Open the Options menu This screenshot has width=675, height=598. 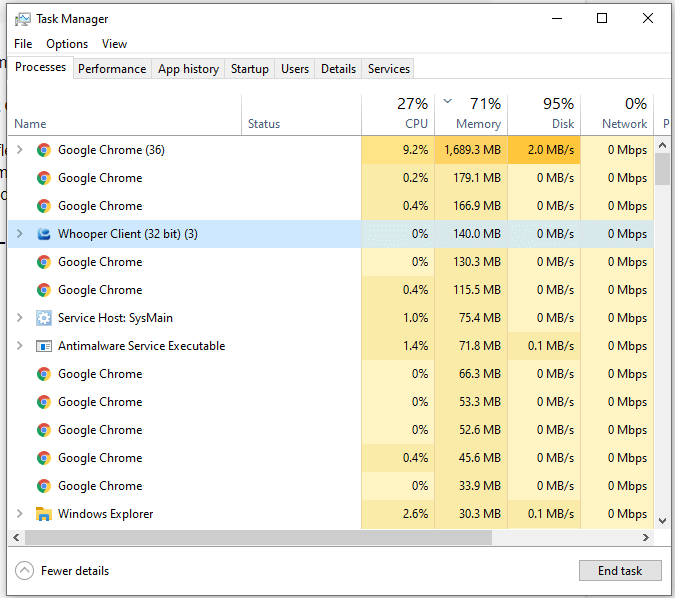point(67,44)
